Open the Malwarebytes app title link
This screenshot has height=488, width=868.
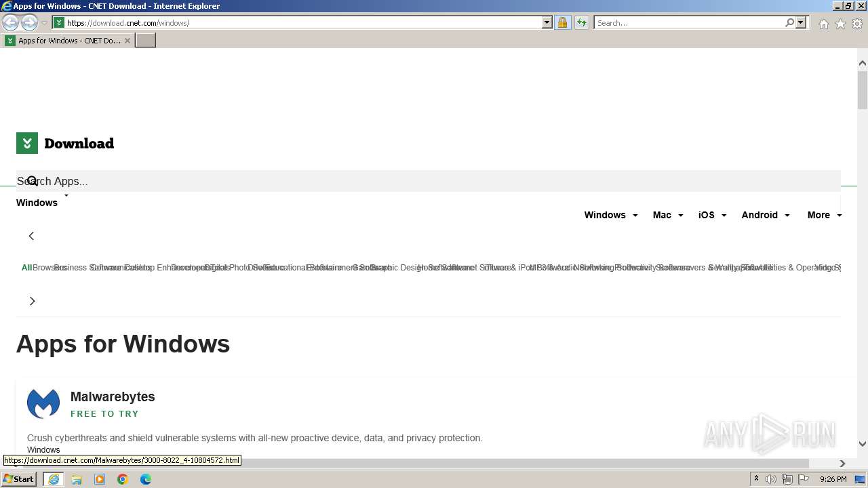(113, 396)
